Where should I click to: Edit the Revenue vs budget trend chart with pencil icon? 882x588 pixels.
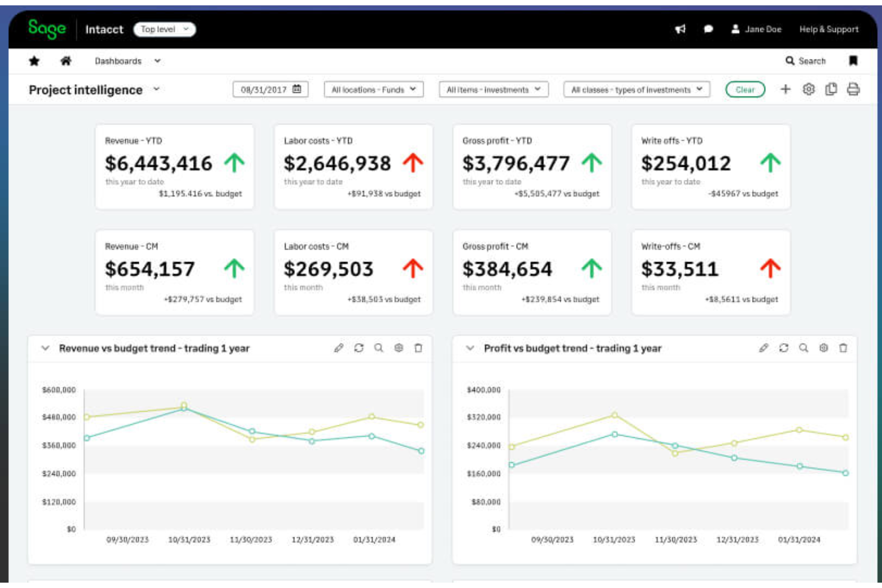pos(339,349)
